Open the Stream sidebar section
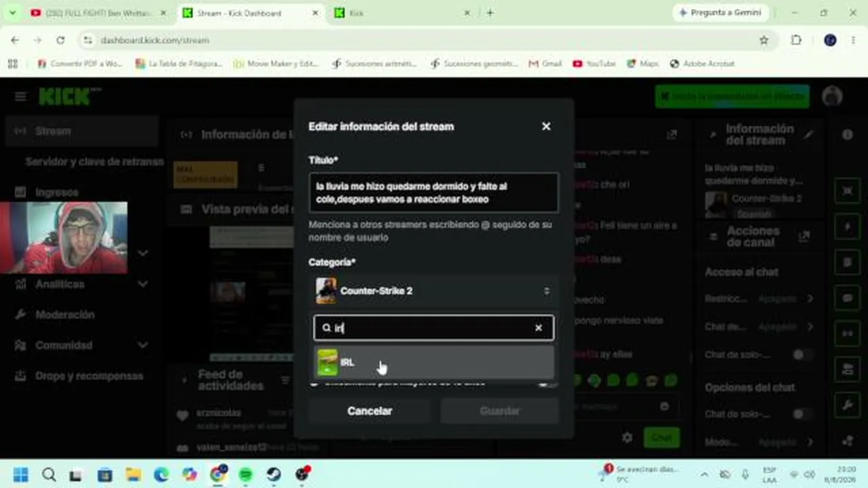Screen dimensions: 868x488 click(x=81, y=131)
